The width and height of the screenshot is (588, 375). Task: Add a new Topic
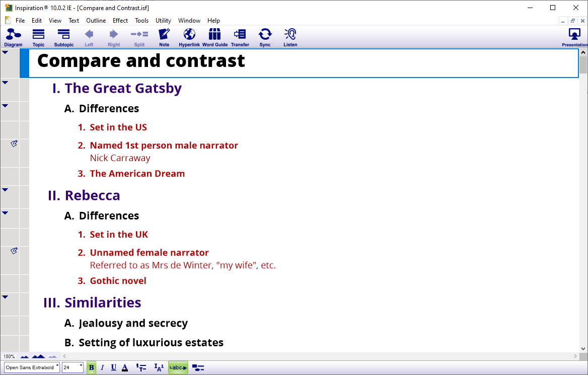(38, 37)
